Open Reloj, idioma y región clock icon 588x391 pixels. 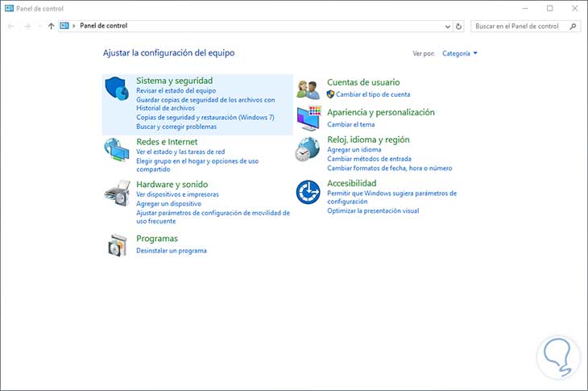click(307, 149)
